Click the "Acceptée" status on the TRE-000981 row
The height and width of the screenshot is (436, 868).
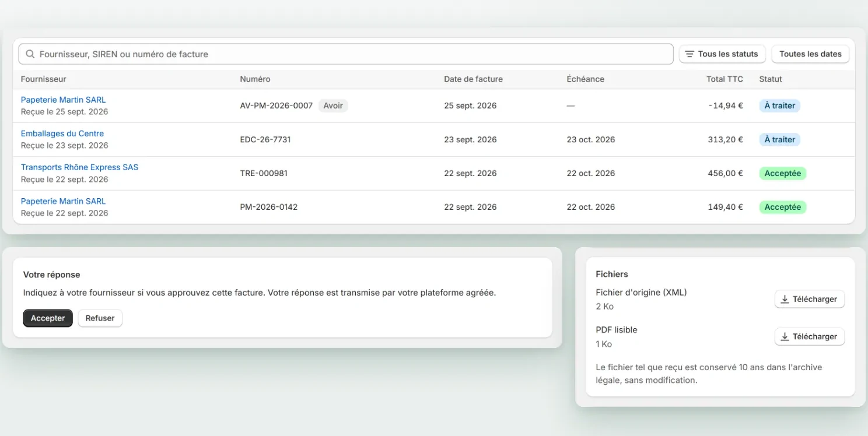tap(782, 173)
